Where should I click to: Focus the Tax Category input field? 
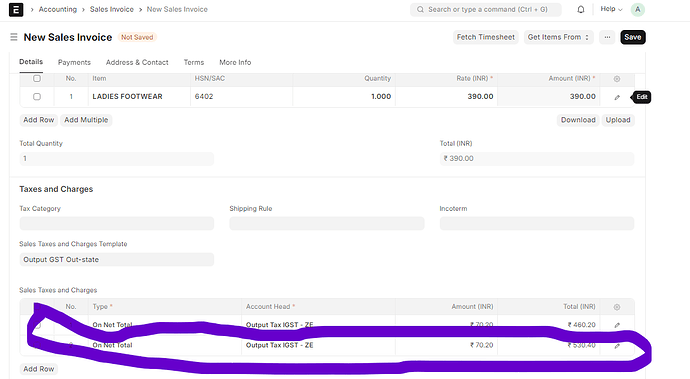117,223
